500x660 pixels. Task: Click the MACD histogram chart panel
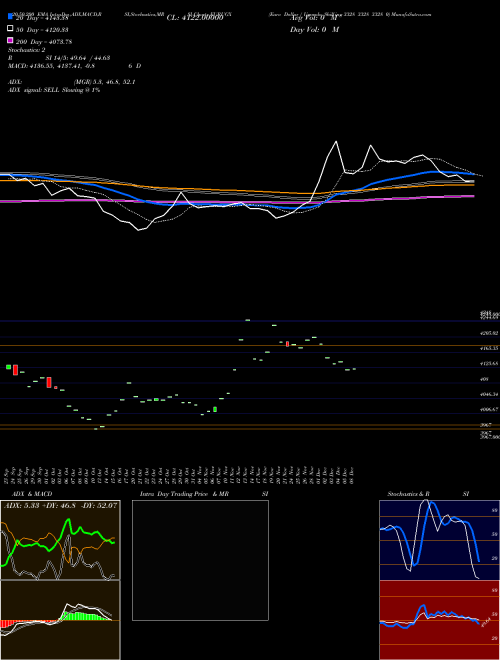60,620
